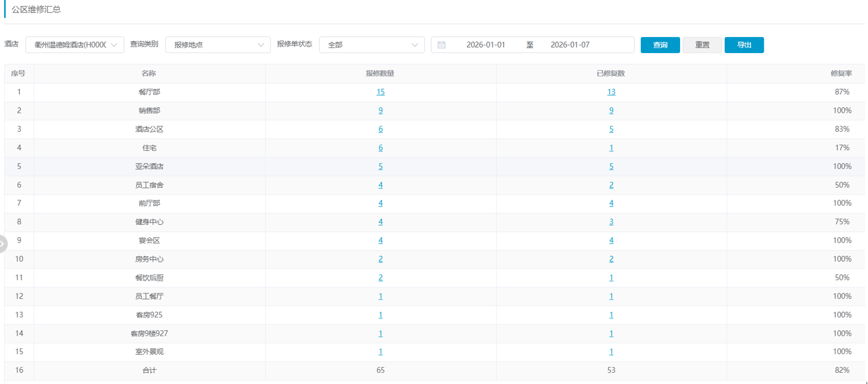This screenshot has height=384, width=868.
Task: Open 餐厅部 repaired count link 13
Action: [611, 92]
